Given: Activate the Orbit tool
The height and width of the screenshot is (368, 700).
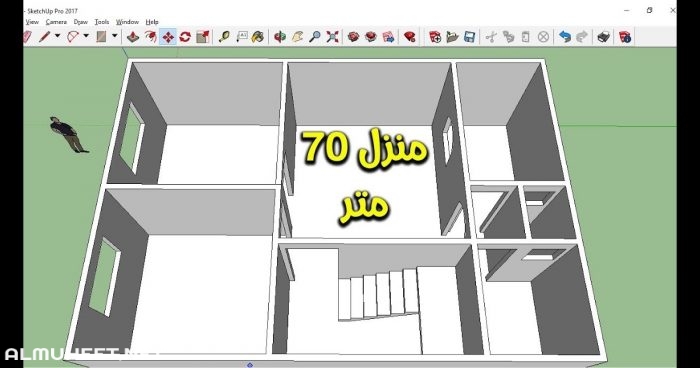Looking at the screenshot, I should (x=280, y=37).
